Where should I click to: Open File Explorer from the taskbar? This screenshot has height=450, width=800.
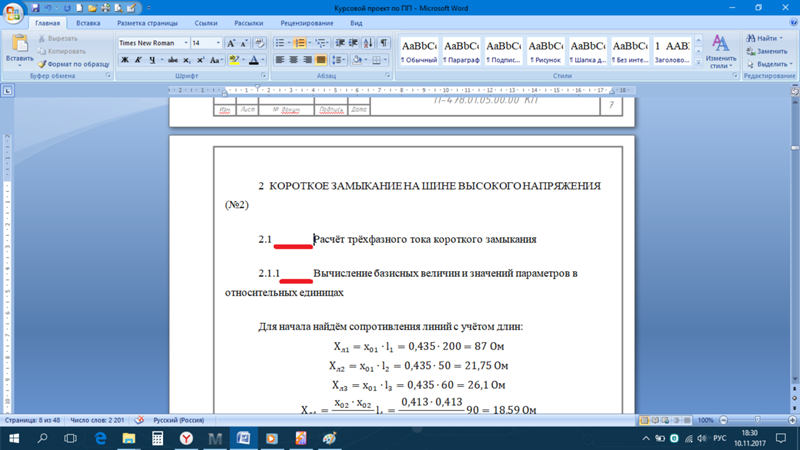tap(129, 438)
